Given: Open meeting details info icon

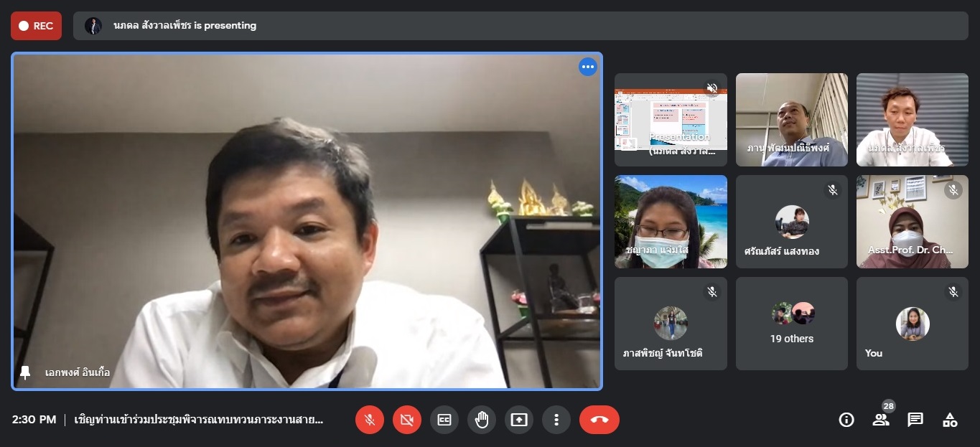Looking at the screenshot, I should click(846, 420).
